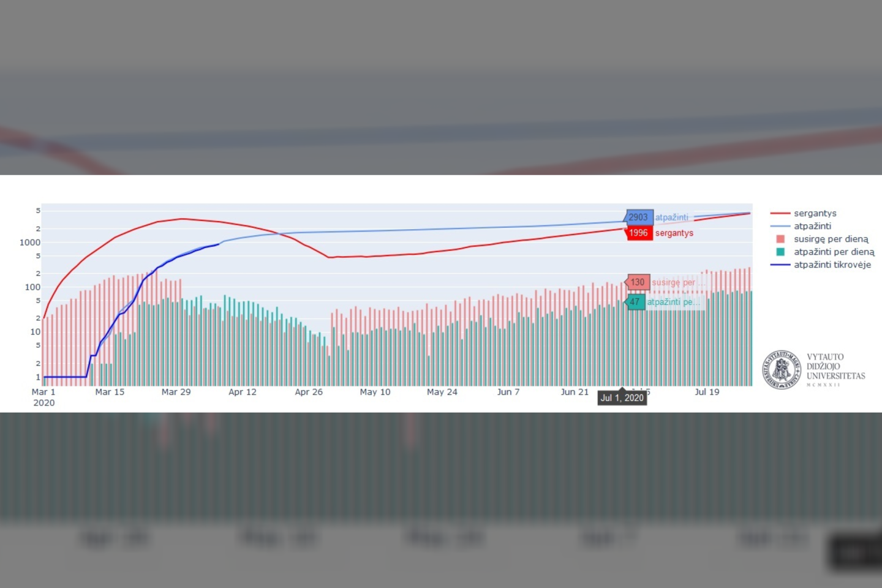Viewport: 882px width, 588px height.
Task: Click the pink 130 hover value box
Action: click(x=638, y=282)
